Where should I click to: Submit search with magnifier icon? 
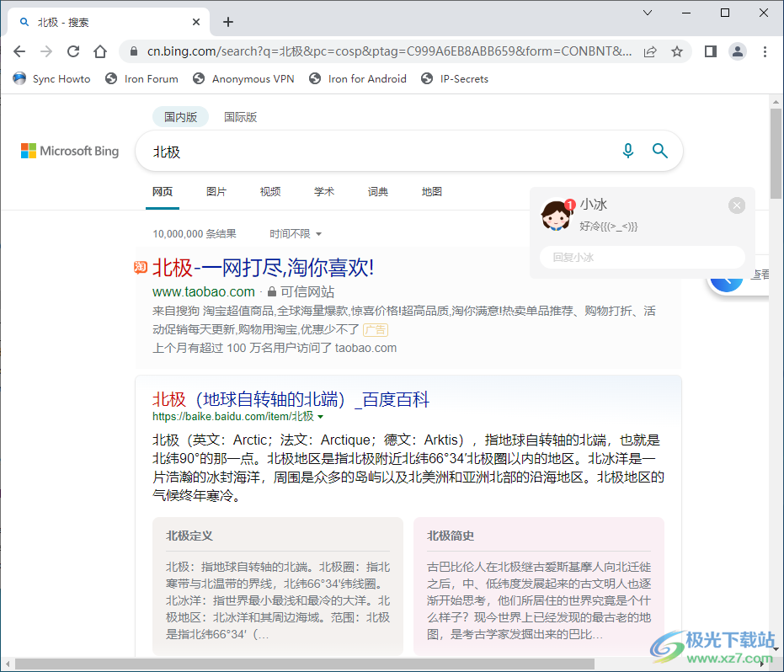click(x=660, y=151)
